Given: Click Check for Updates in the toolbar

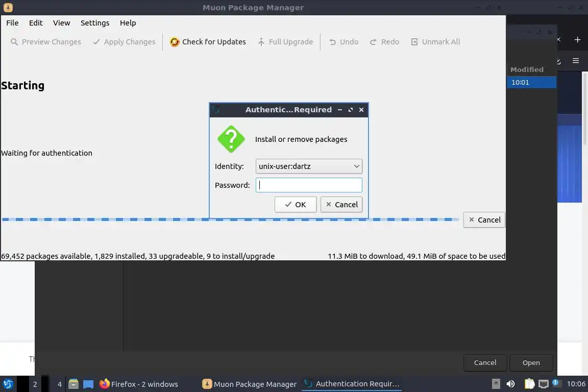Looking at the screenshot, I should (208, 42).
